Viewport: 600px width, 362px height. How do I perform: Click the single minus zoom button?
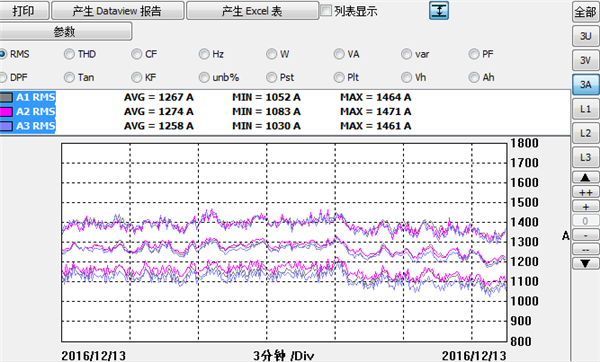pyautogui.click(x=585, y=235)
